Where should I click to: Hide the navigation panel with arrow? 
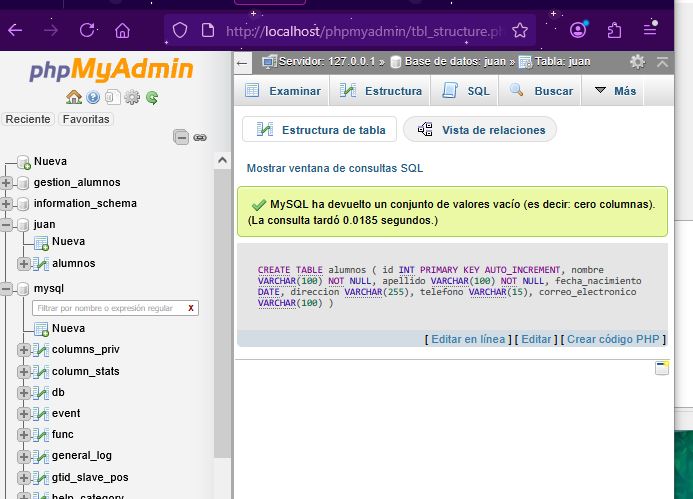point(243,62)
